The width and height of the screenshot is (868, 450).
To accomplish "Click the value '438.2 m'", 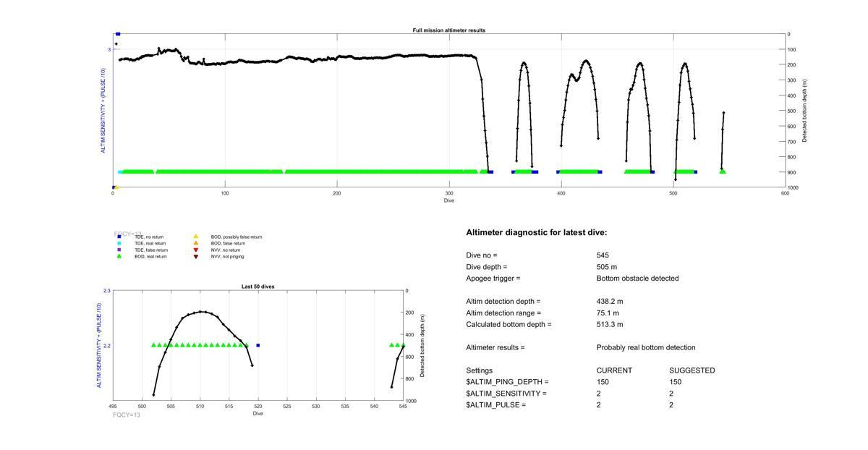I will tap(610, 302).
